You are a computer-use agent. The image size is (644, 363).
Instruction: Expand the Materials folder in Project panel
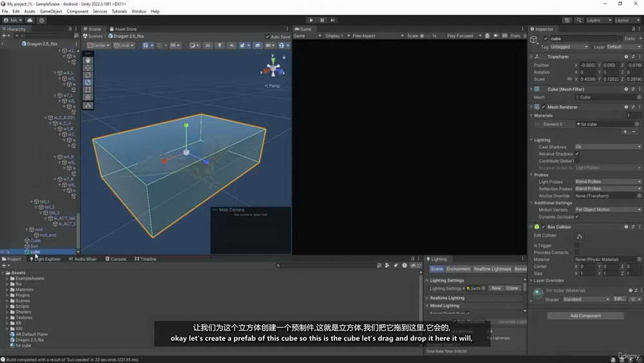(7, 290)
